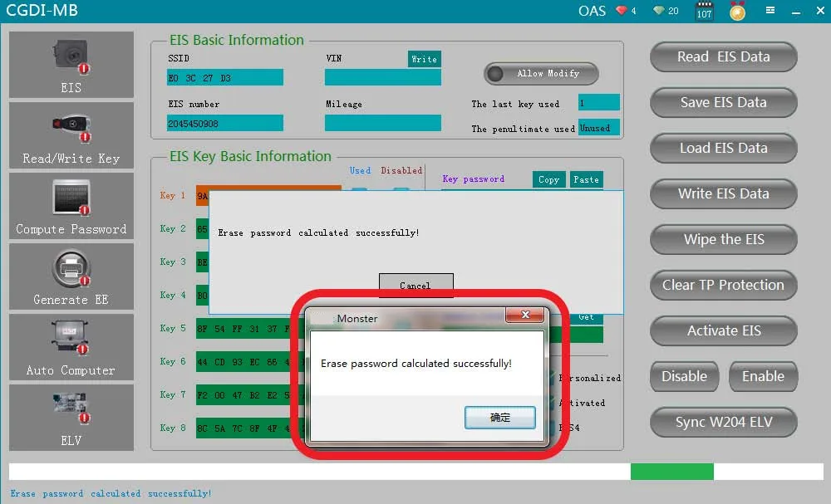Click the EIS number field
831x504 pixels.
pos(224,124)
